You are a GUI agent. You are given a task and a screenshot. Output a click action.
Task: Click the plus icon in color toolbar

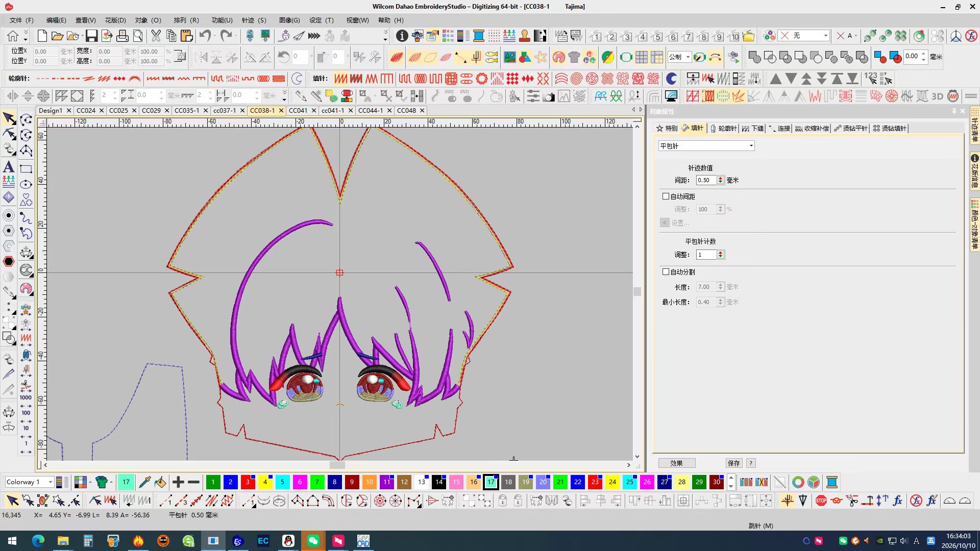178,482
